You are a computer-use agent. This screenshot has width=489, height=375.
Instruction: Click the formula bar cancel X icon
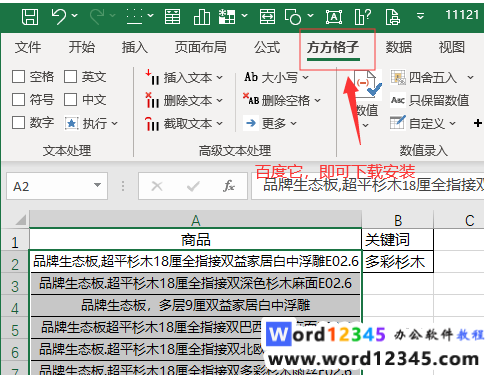[157, 186]
